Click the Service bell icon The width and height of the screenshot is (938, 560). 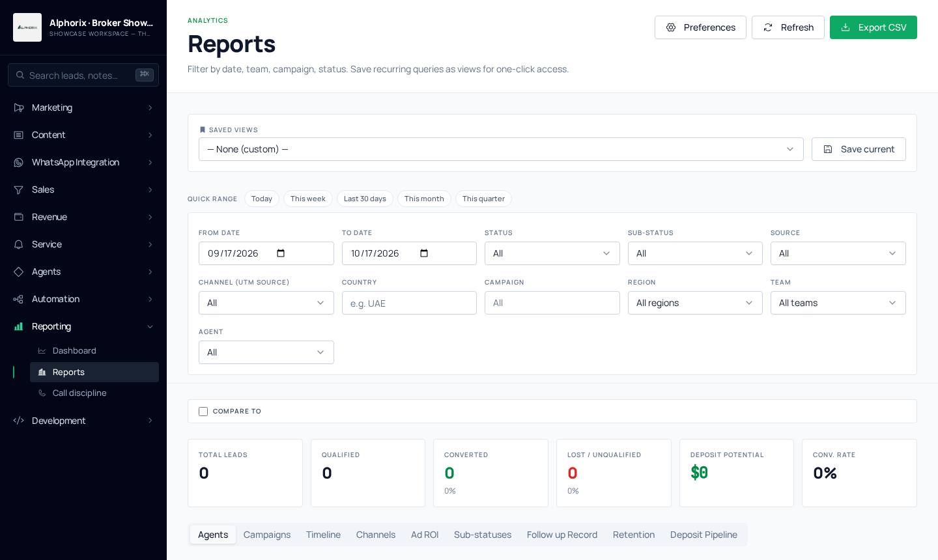point(19,244)
